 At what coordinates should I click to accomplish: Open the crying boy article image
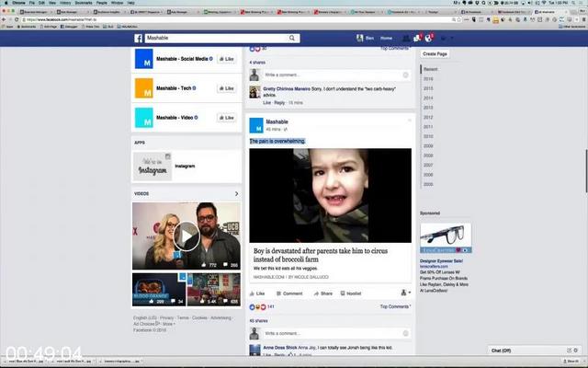tap(331, 196)
